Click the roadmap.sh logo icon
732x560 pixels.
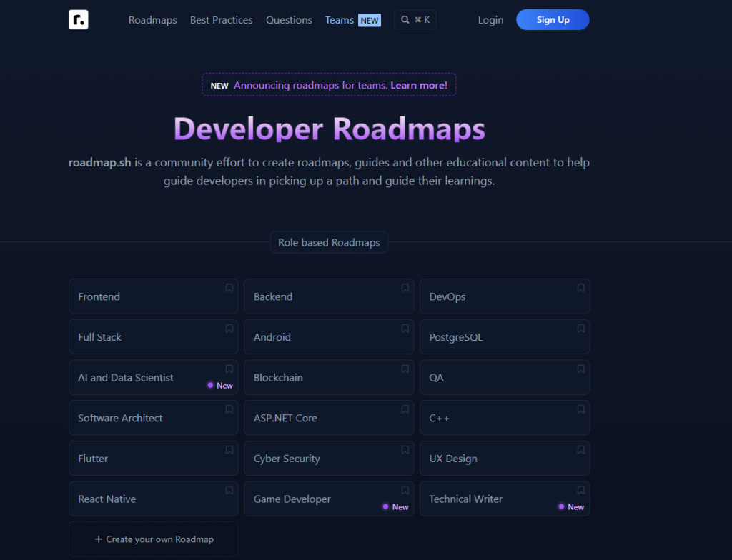click(79, 19)
